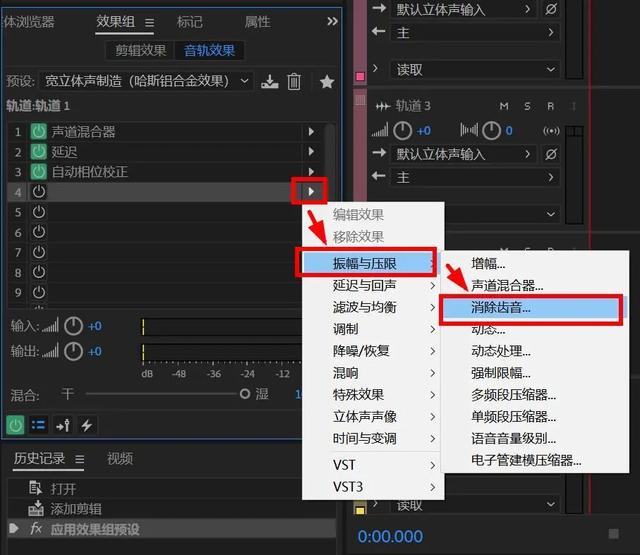Open Track 3 default stereo input dropdown
This screenshot has height=555, width=640.
464,154
